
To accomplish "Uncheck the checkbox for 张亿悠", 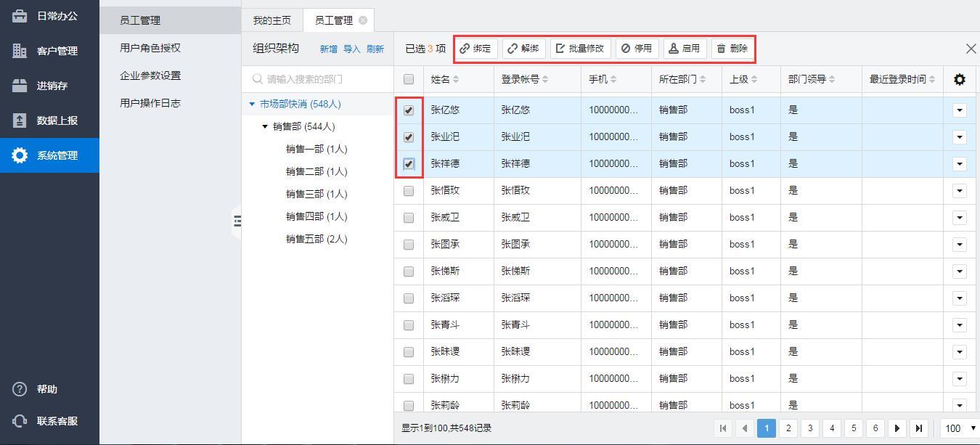I will tap(409, 110).
